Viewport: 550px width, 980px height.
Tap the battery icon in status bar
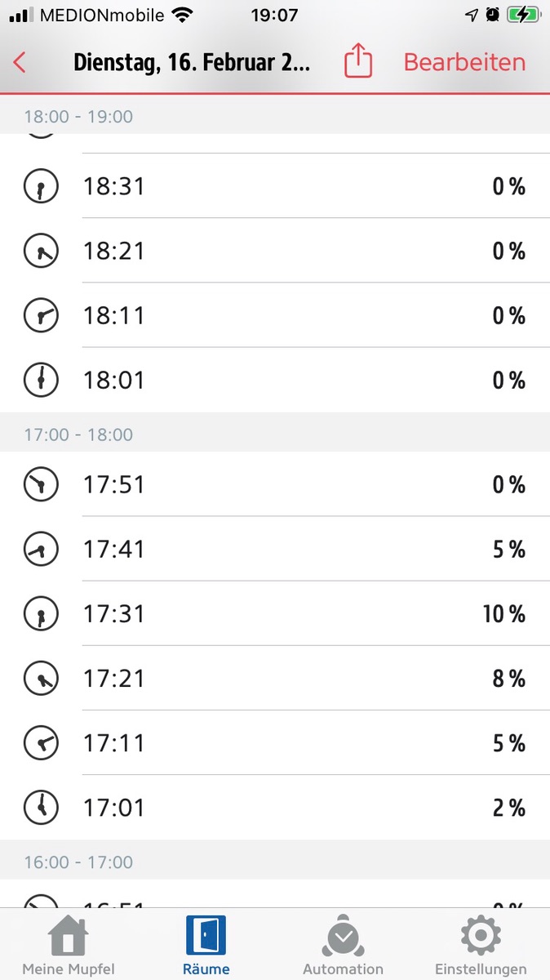523,15
